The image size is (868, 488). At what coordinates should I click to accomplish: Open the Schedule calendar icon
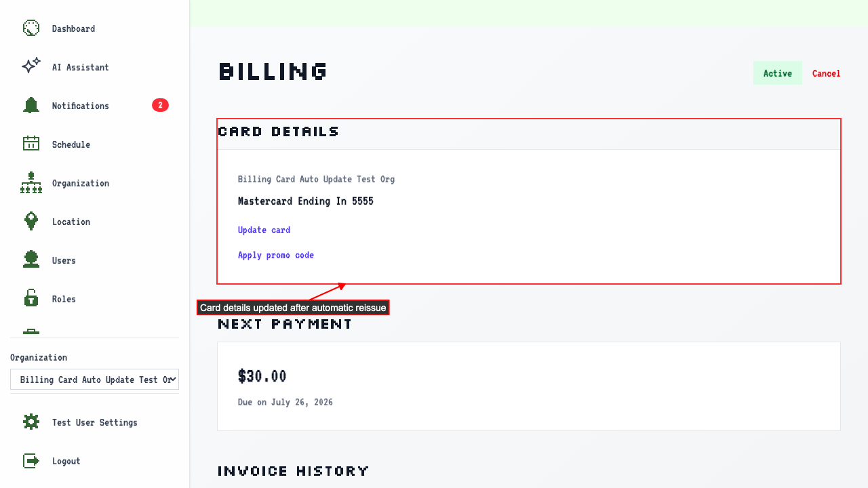[x=31, y=144]
